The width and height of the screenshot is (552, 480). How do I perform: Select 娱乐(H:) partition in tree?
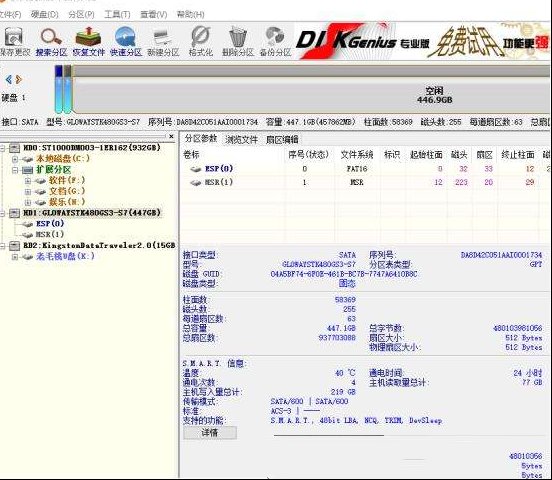[x=67, y=202]
